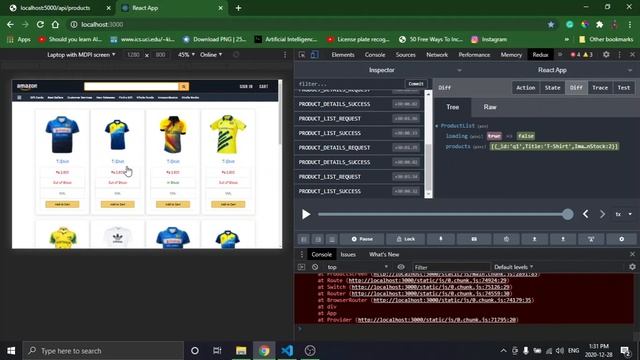Select the State view button
Viewport: 640px width, 360px height.
click(x=552, y=87)
